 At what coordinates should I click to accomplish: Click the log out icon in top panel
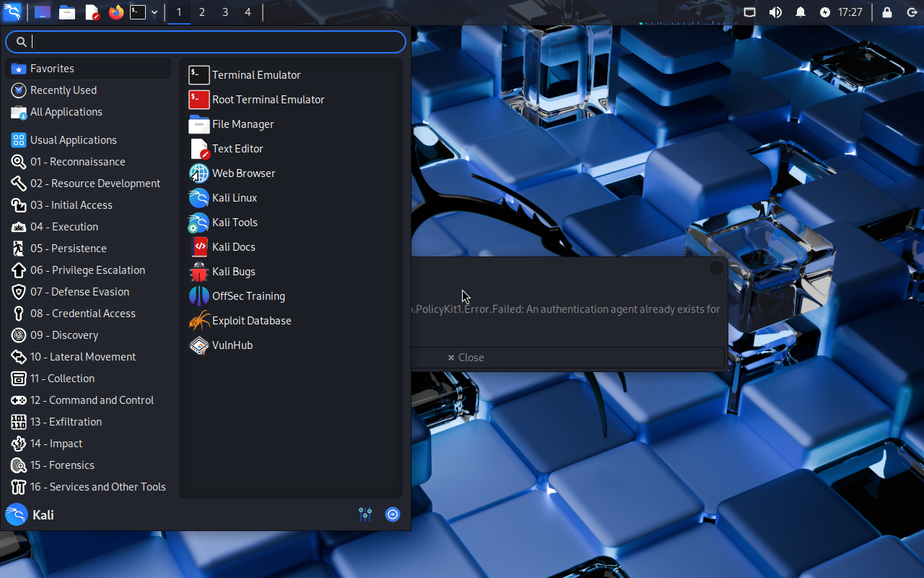912,12
